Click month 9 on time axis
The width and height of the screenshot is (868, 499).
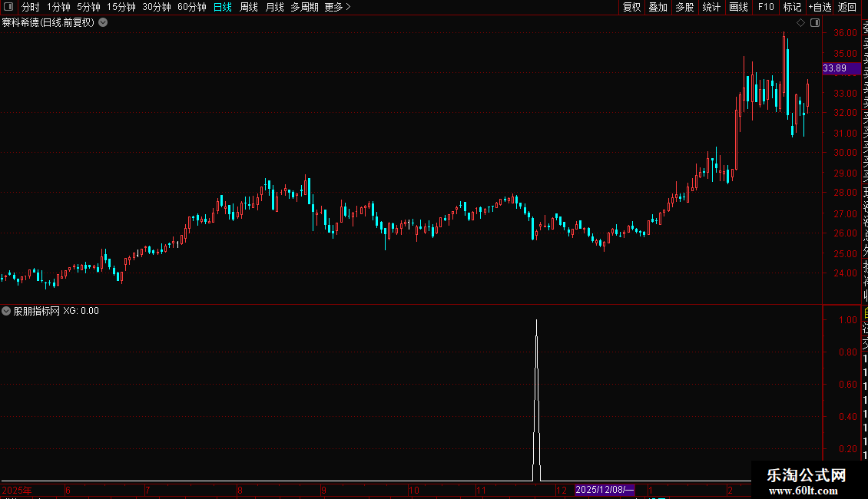323,490
